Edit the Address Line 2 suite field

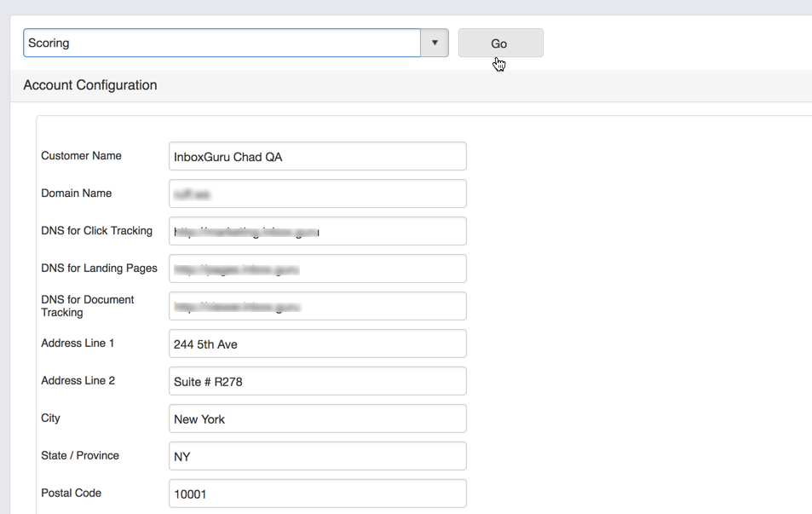click(317, 381)
